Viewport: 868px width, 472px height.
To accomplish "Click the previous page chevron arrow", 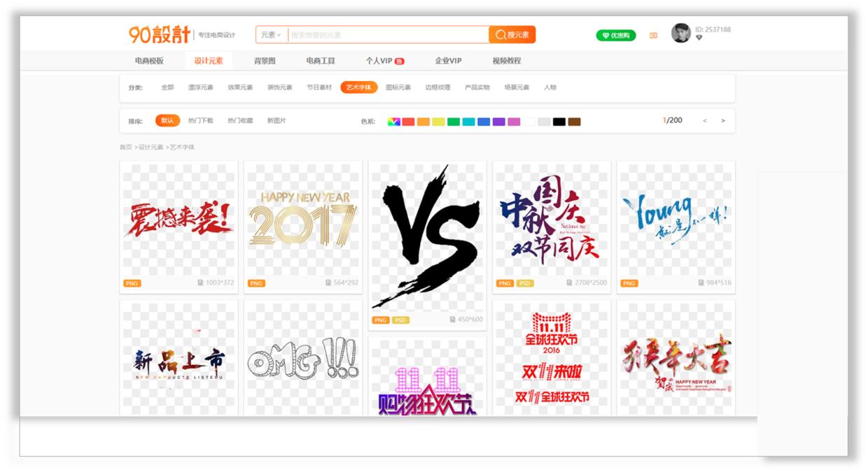I will pyautogui.click(x=704, y=120).
